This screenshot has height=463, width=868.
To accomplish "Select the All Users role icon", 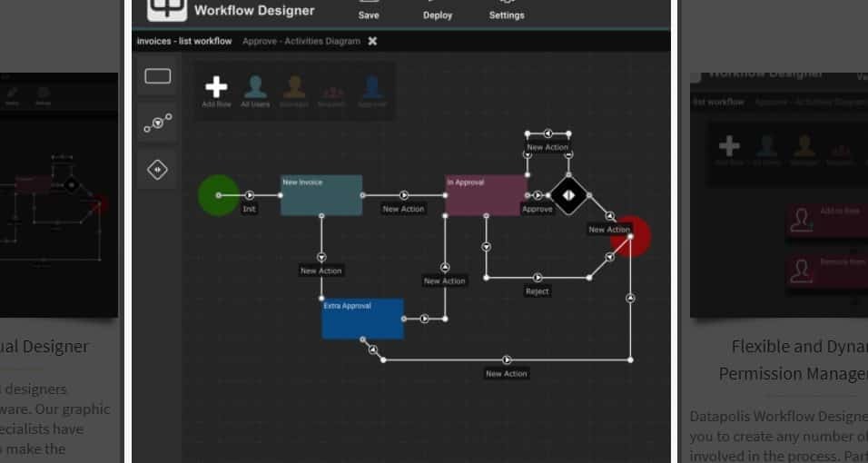I will pos(255,88).
